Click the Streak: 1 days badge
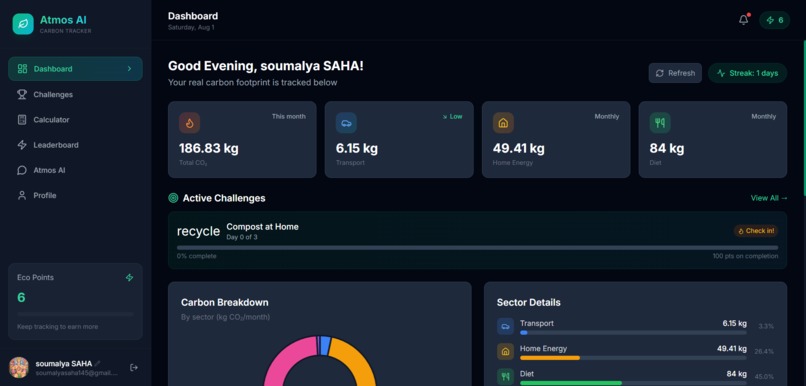This screenshot has height=386, width=806. point(747,73)
